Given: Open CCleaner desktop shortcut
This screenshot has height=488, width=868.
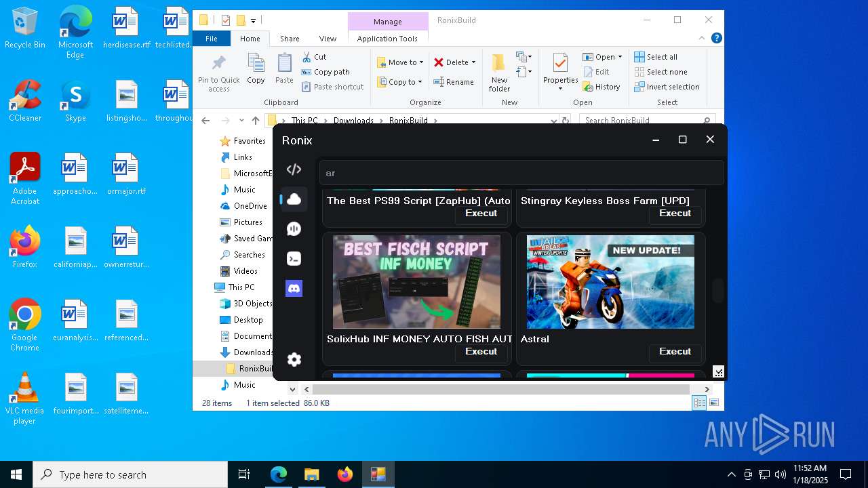Looking at the screenshot, I should (x=25, y=101).
